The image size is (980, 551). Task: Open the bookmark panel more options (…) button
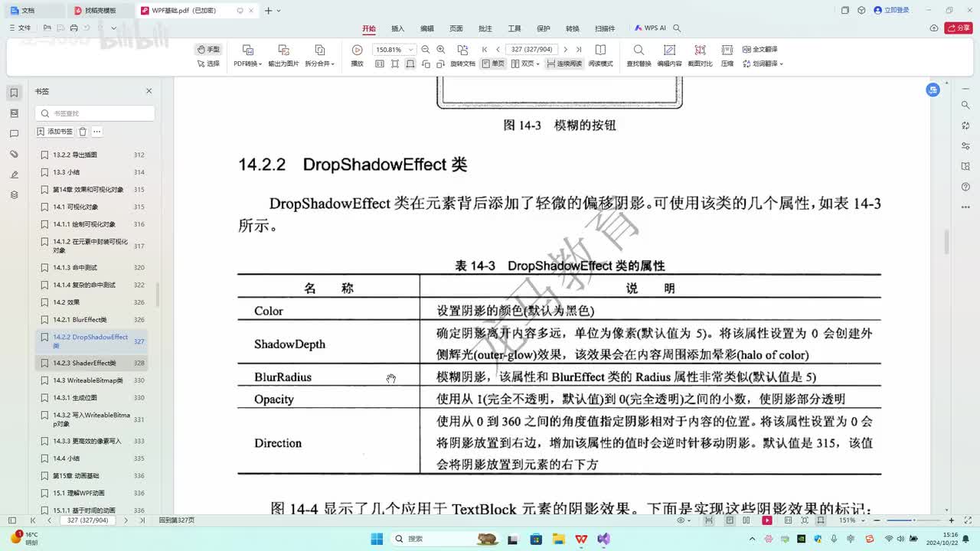[96, 132]
